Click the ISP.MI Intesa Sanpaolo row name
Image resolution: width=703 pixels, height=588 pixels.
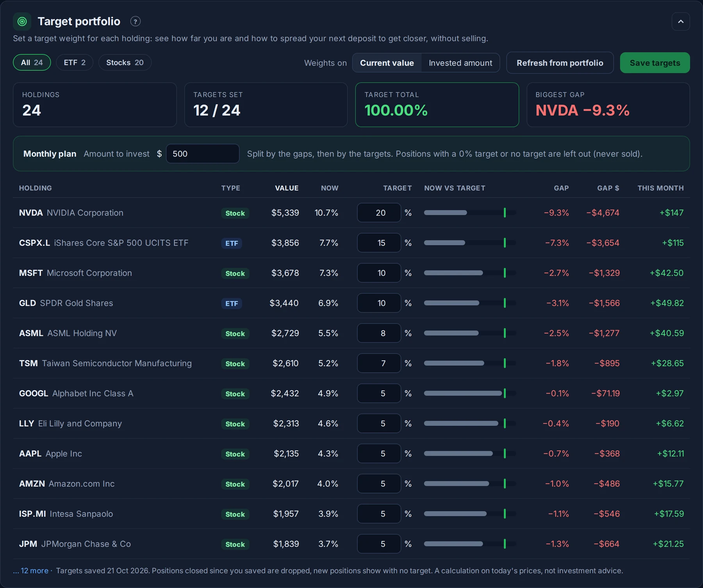66,514
